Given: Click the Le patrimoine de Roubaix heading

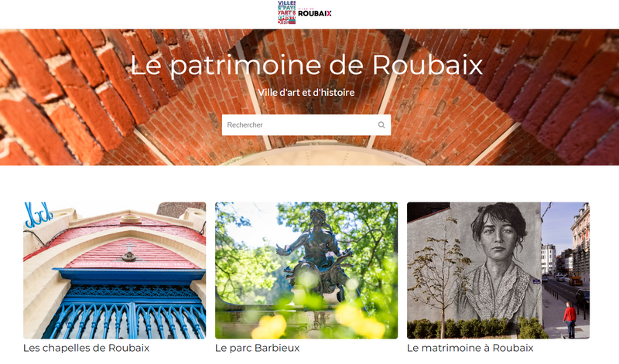Looking at the screenshot, I should (x=306, y=65).
